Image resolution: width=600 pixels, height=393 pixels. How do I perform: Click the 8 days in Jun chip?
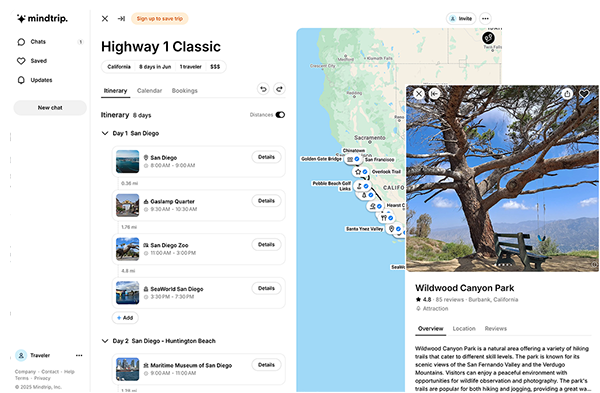click(x=155, y=67)
